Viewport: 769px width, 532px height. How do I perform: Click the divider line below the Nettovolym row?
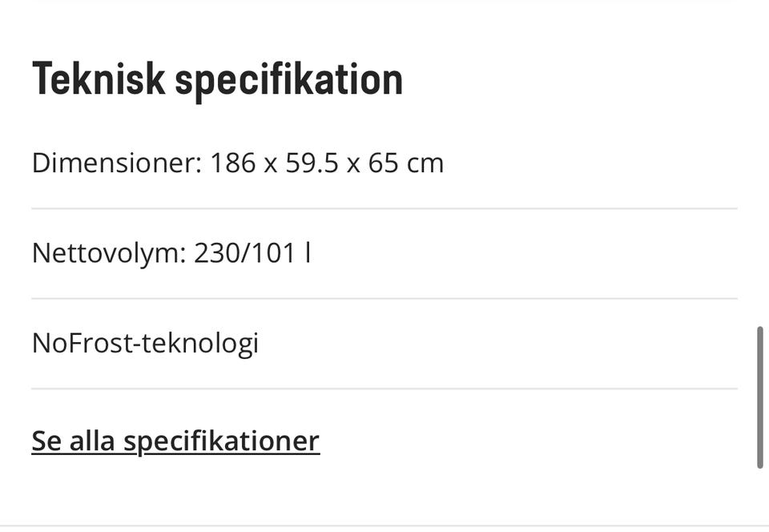(384, 299)
